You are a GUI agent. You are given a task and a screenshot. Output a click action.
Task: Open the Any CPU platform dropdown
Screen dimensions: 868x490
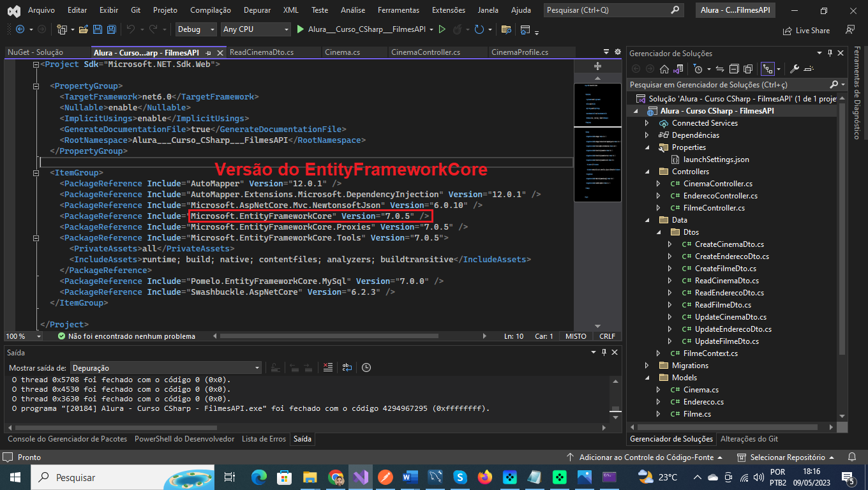[x=256, y=29]
